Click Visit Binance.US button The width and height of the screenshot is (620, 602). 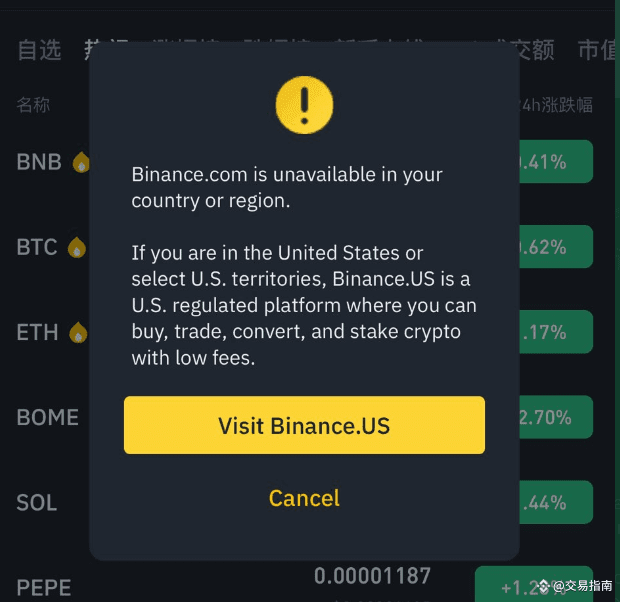pyautogui.click(x=304, y=425)
